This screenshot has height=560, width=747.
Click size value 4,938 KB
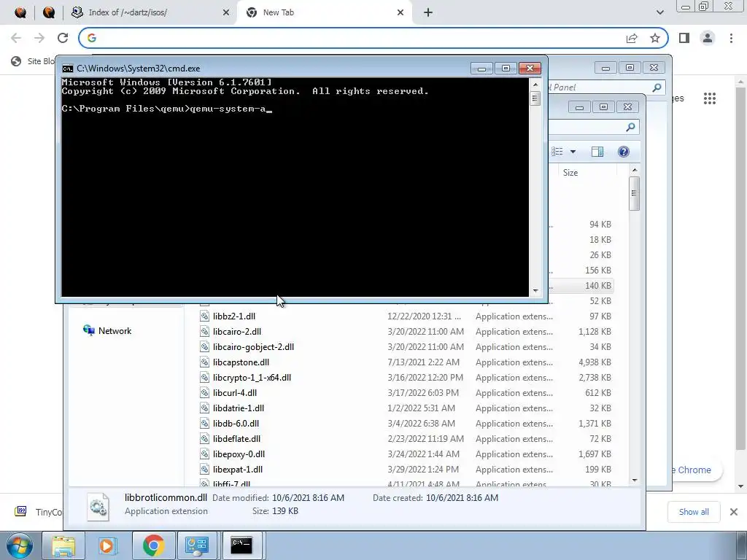[x=595, y=362]
